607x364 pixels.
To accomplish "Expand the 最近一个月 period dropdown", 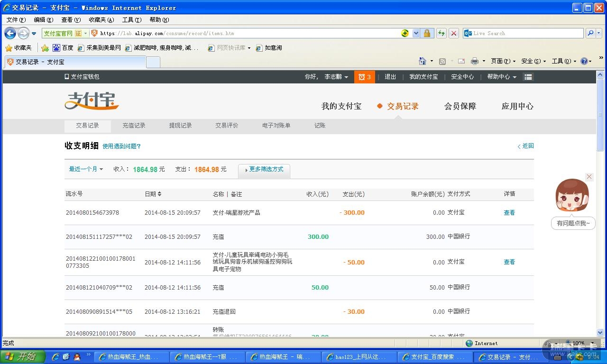I will coord(86,169).
